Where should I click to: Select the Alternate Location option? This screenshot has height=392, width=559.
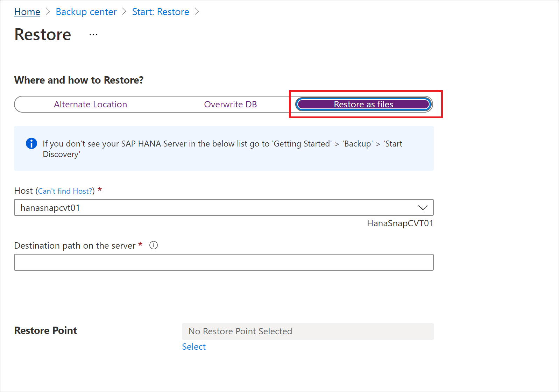point(90,104)
